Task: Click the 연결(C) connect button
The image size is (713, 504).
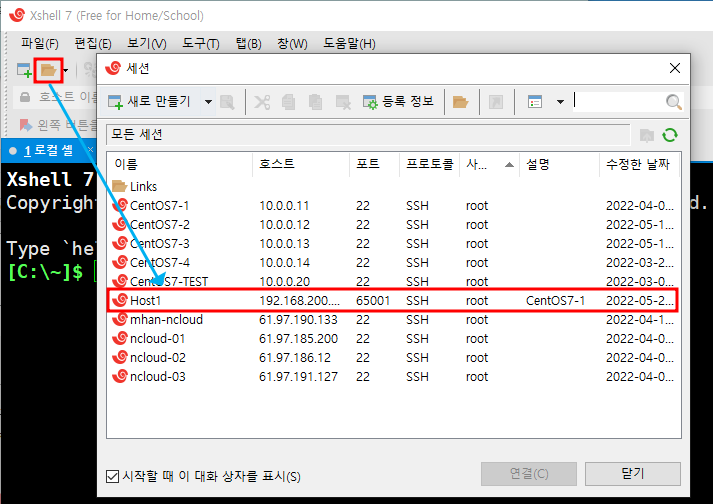Action: pos(529,474)
